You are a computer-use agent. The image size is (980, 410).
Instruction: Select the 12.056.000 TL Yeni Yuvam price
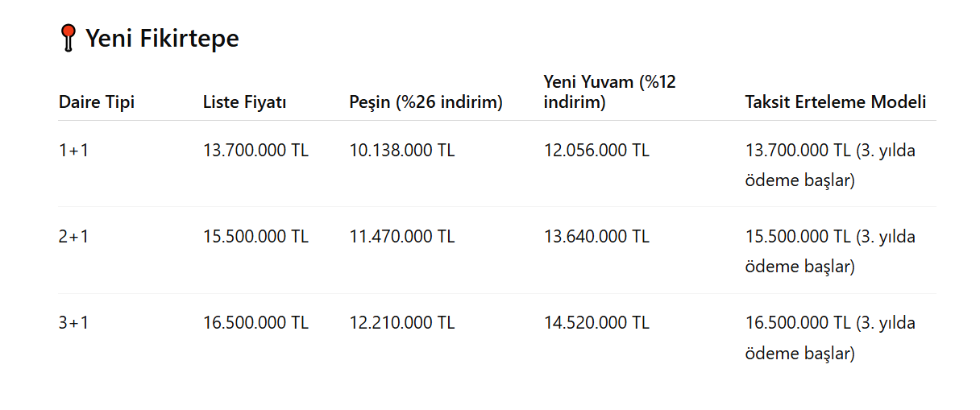tap(596, 150)
